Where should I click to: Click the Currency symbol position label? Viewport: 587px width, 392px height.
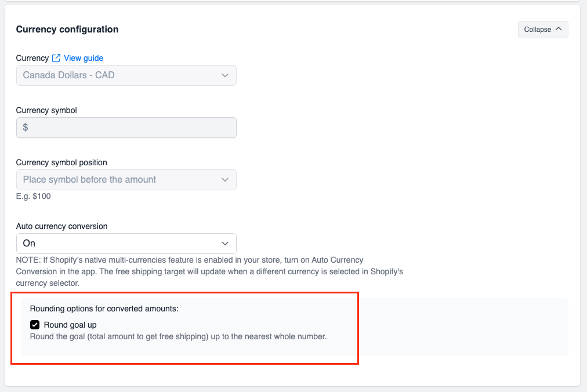[x=61, y=162]
